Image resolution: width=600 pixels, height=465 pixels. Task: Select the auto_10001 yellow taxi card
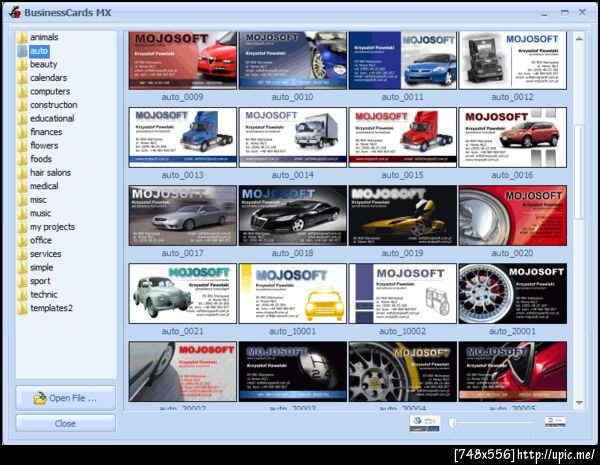tap(292, 294)
